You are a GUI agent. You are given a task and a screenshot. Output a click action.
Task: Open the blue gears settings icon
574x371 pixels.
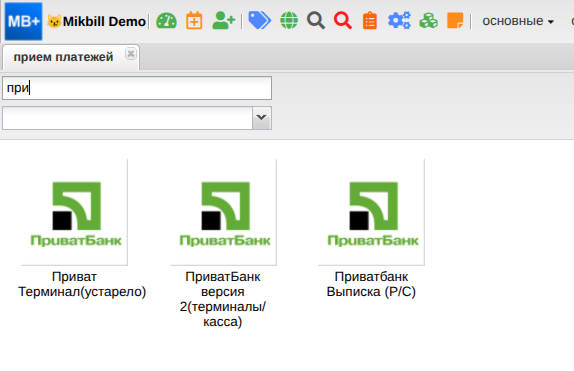(x=399, y=21)
